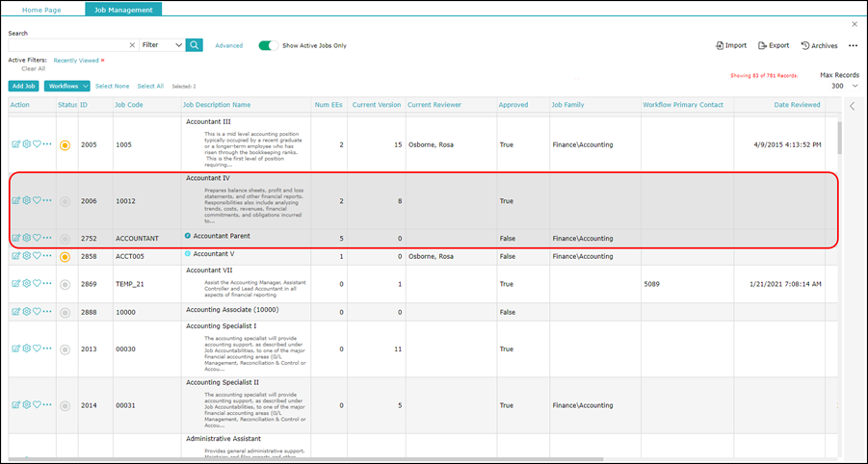
Task: Select the status radio for Accountant III
Action: point(65,145)
